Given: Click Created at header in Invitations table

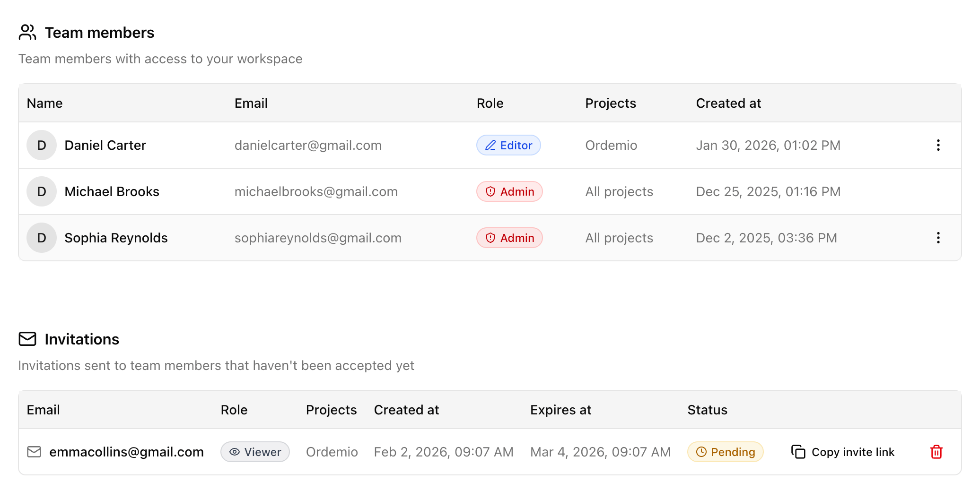Looking at the screenshot, I should point(406,410).
